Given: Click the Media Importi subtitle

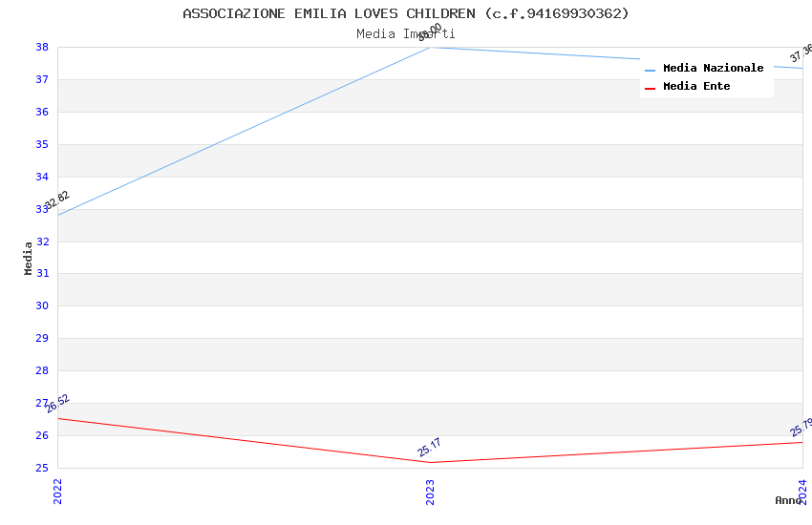Looking at the screenshot, I should click(406, 33).
